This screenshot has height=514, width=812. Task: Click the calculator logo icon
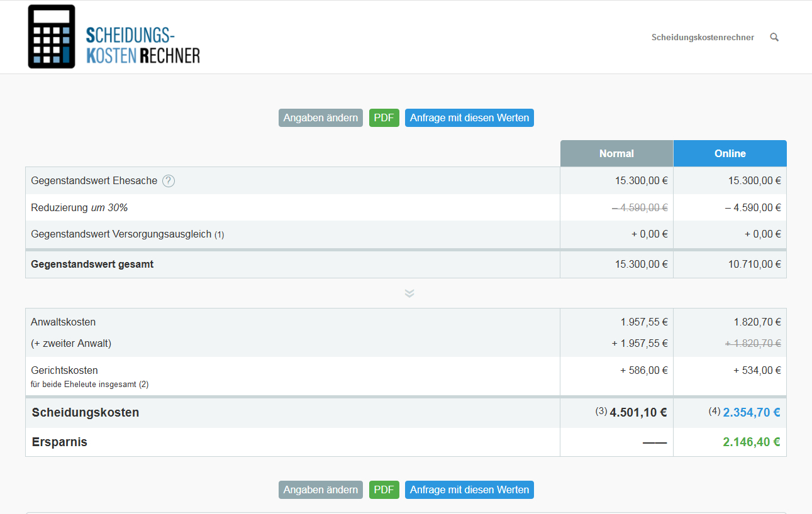tap(52, 36)
